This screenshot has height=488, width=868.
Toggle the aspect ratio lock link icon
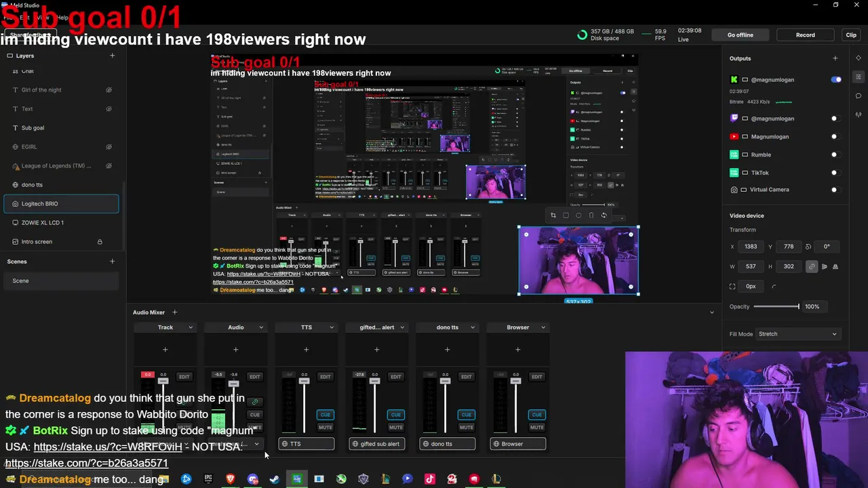coord(812,266)
